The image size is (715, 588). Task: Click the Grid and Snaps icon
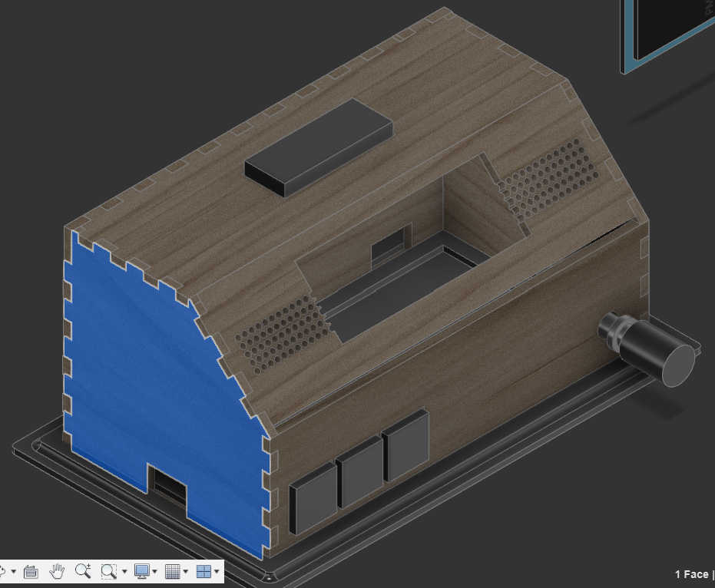(173, 571)
